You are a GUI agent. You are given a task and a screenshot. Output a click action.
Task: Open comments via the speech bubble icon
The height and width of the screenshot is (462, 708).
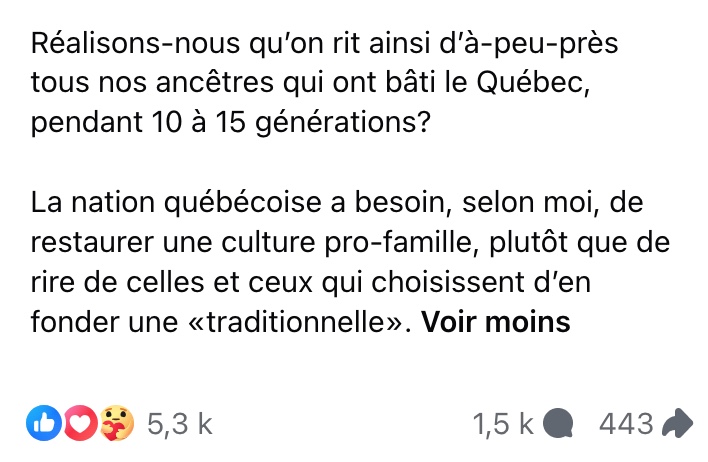point(558,424)
